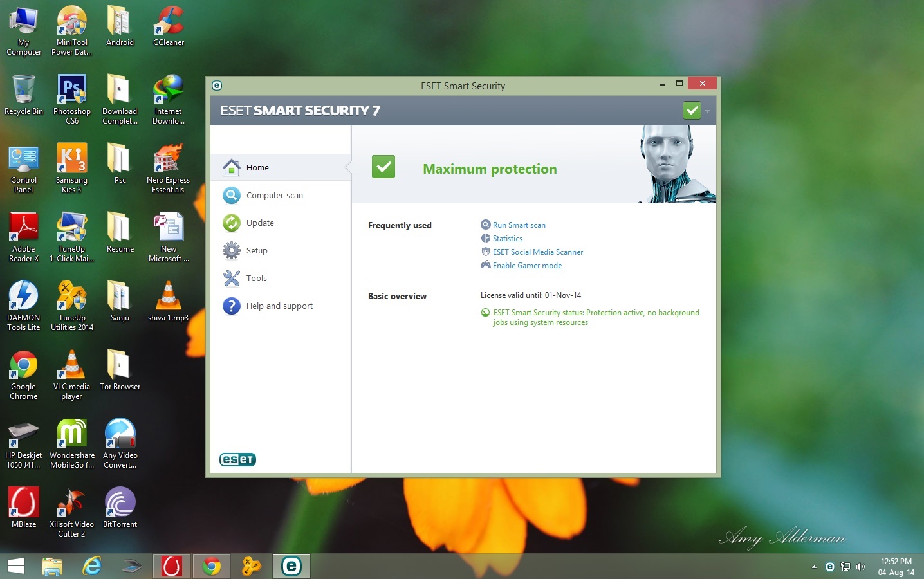Image resolution: width=924 pixels, height=579 pixels.
Task: Select the Tor Browser folder on desktop
Action: point(120,371)
